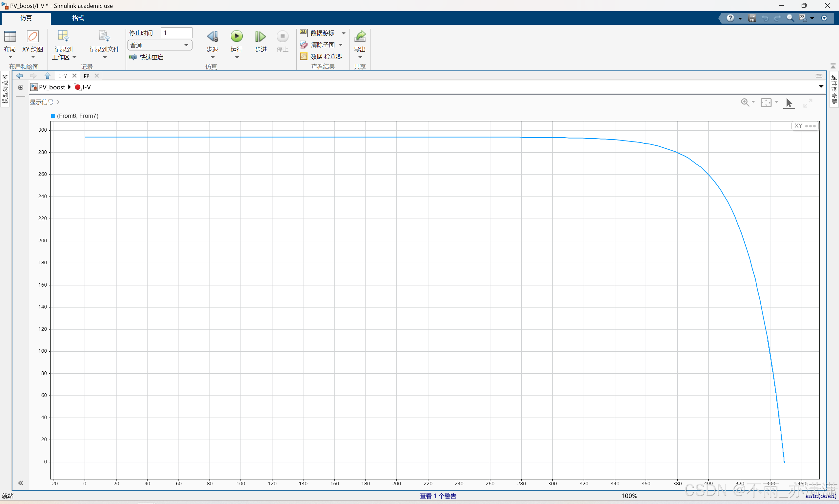Expand the zoom tool dropdown arrow

pos(753,102)
